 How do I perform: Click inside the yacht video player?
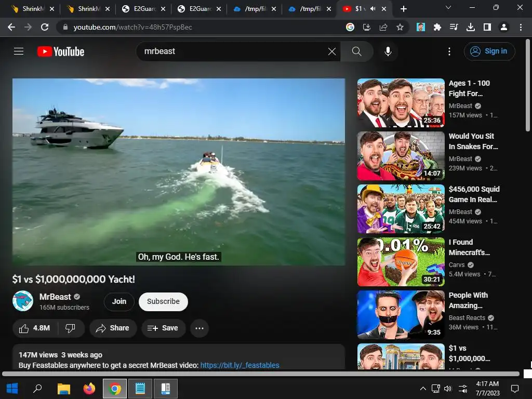coord(179,171)
